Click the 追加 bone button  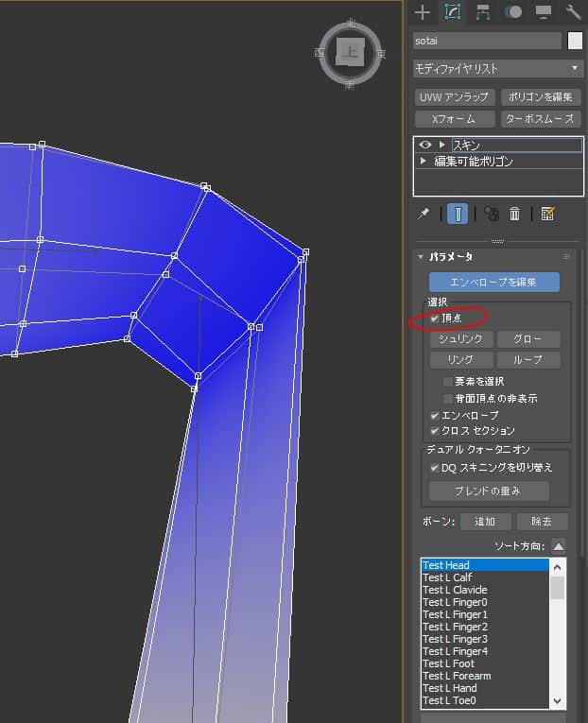[x=485, y=522]
